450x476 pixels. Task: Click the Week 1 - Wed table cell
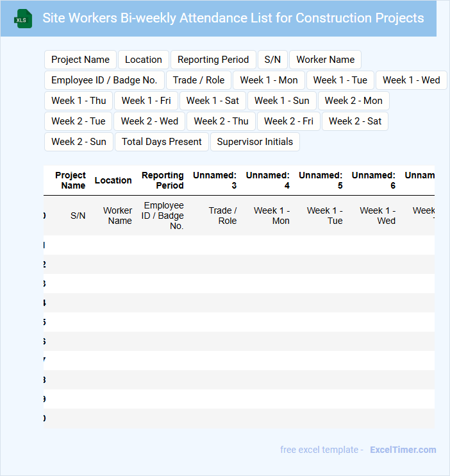click(378, 216)
